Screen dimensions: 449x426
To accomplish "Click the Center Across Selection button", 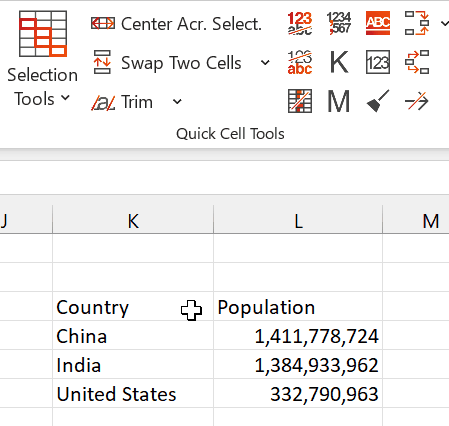I will (176, 24).
